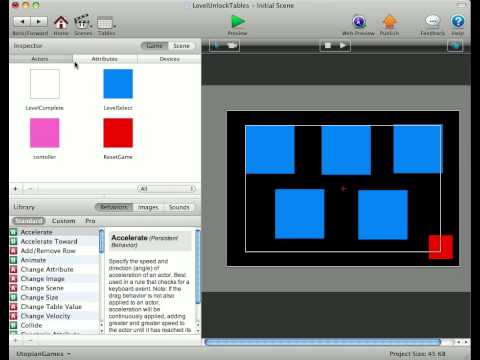480x360 pixels.
Task: Open the Actors tab
Action: pyautogui.click(x=40, y=59)
